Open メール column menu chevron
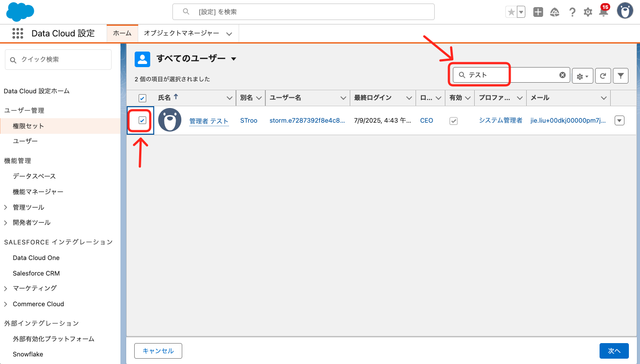Image resolution: width=640 pixels, height=364 pixels. 604,98
